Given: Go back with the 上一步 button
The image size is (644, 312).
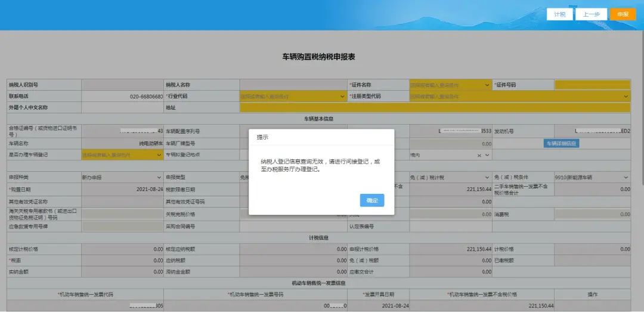Looking at the screenshot, I should 591,14.
